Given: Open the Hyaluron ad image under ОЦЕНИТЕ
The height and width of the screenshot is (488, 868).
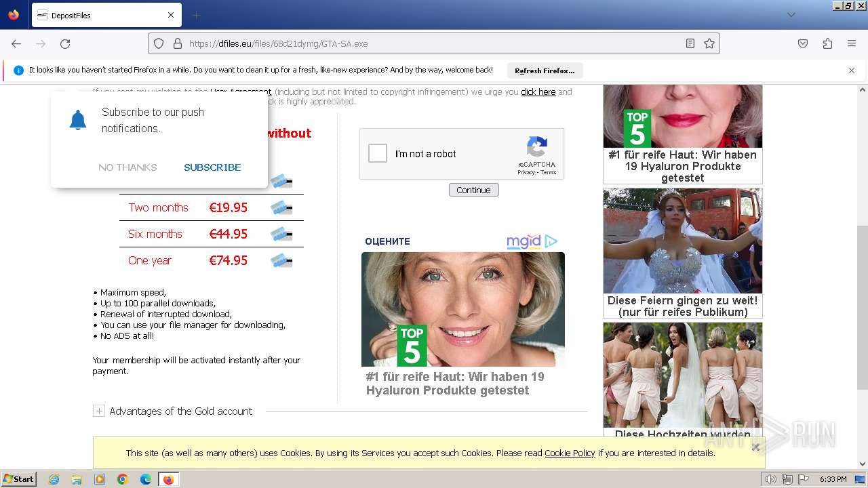Looking at the screenshot, I should click(463, 309).
